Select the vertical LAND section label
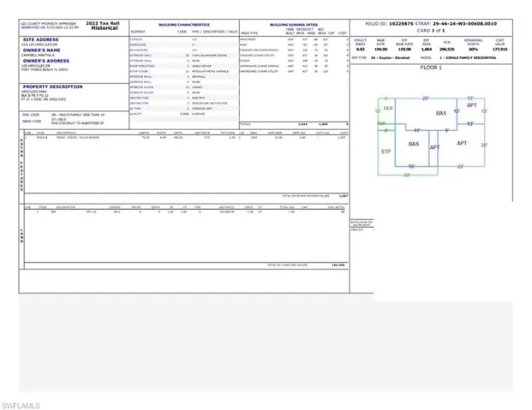 (x=21, y=235)
